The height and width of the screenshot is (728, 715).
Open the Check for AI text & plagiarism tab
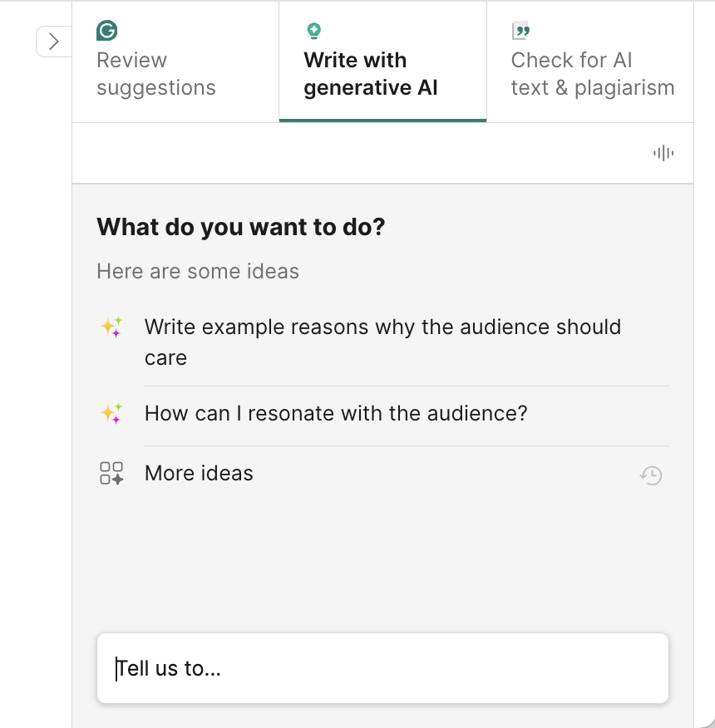click(x=592, y=74)
